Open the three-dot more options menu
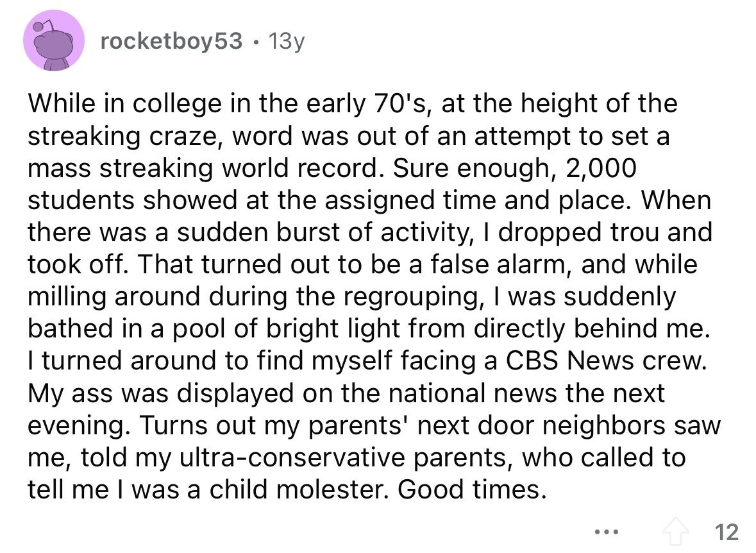This screenshot has height=553, width=756. tap(607, 532)
